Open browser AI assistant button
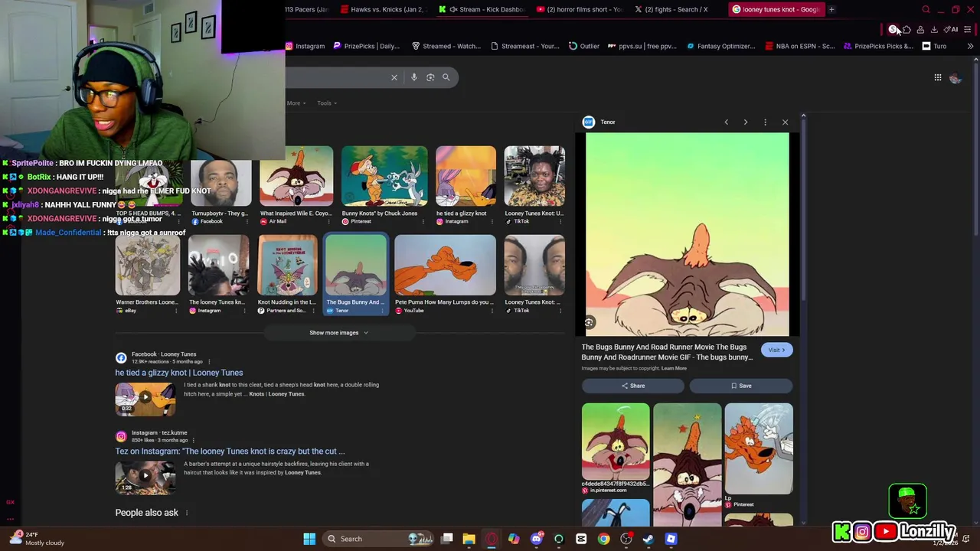Screen dimensions: 980x551 [x=952, y=30]
